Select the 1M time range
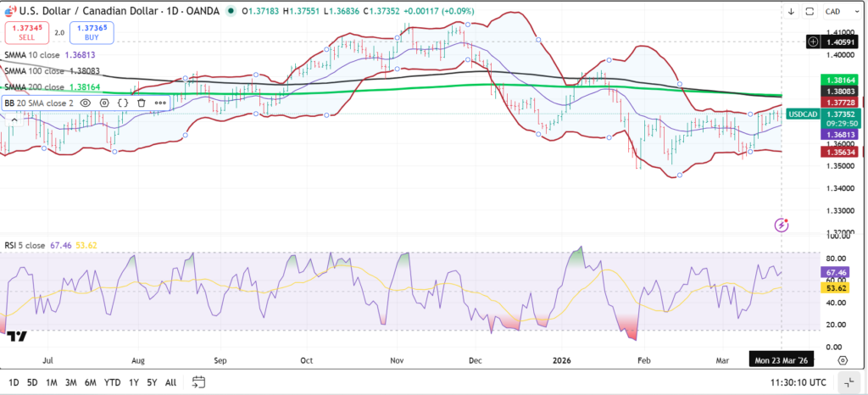 (52, 382)
